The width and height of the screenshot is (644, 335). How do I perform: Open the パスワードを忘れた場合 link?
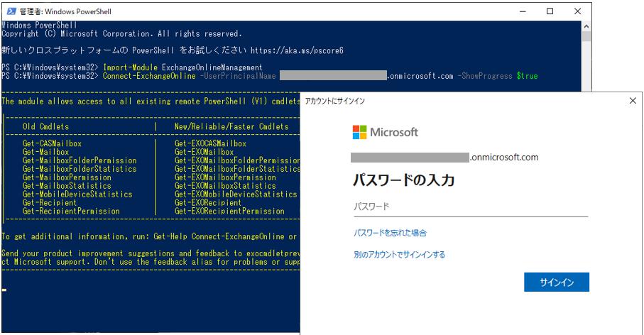tap(391, 233)
